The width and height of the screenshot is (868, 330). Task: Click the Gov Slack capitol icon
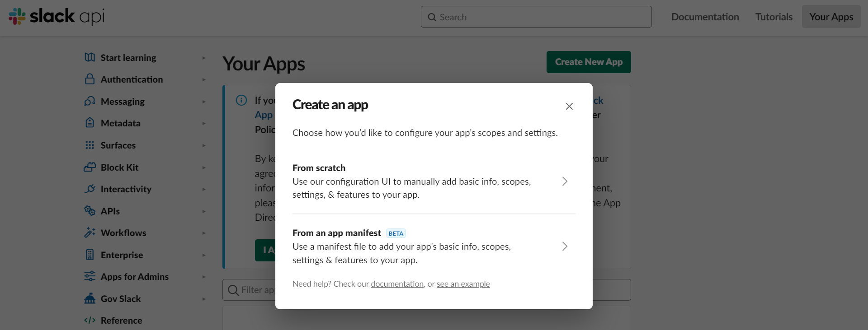coord(90,298)
